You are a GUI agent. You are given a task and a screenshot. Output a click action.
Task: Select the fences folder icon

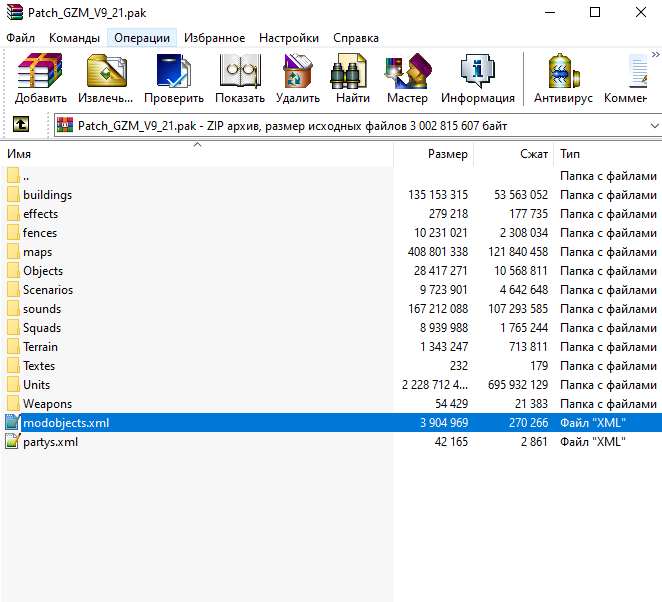[13, 233]
